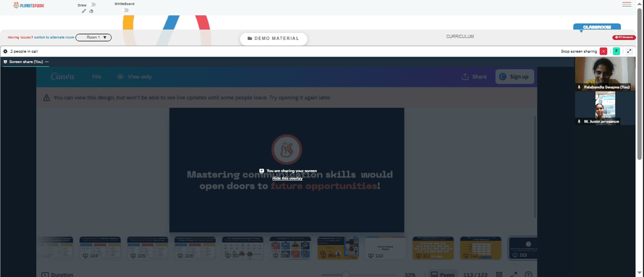This screenshot has height=277, width=644.
Task: Click the warning triangle icon in banner
Action: tap(46, 98)
